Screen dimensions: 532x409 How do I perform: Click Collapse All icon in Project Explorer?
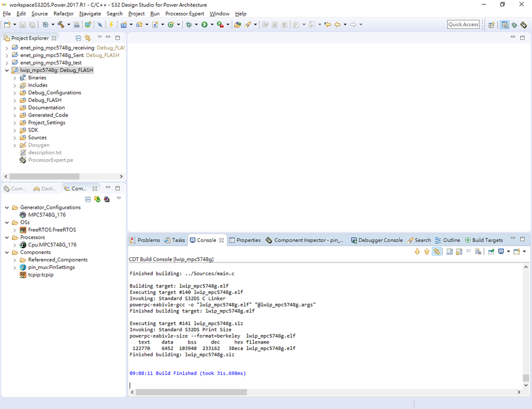tap(78, 38)
